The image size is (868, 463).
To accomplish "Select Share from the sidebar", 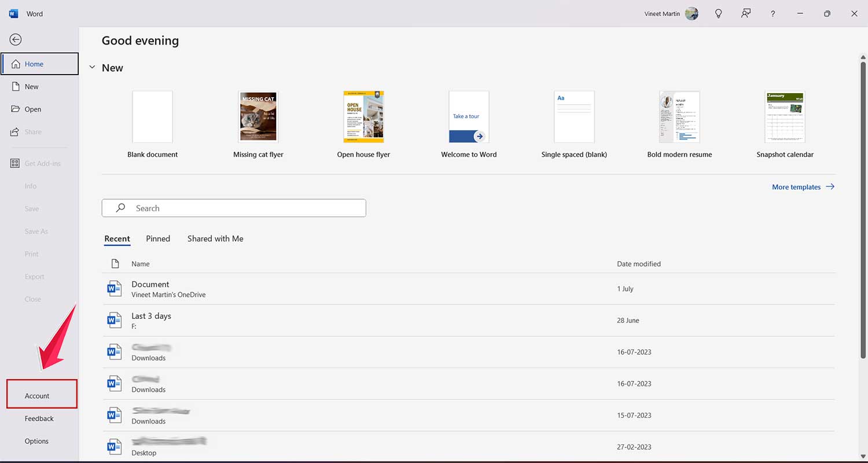I will pyautogui.click(x=32, y=131).
